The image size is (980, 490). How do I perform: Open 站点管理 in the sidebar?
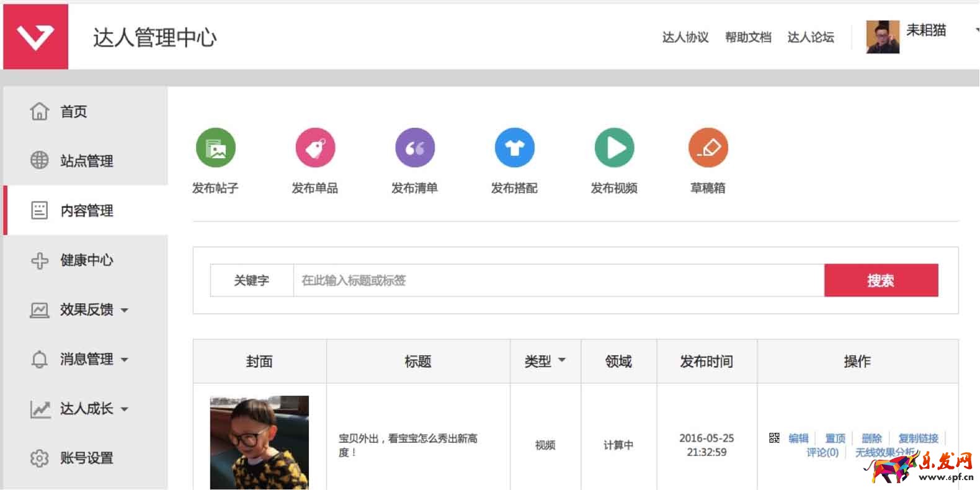click(x=86, y=161)
